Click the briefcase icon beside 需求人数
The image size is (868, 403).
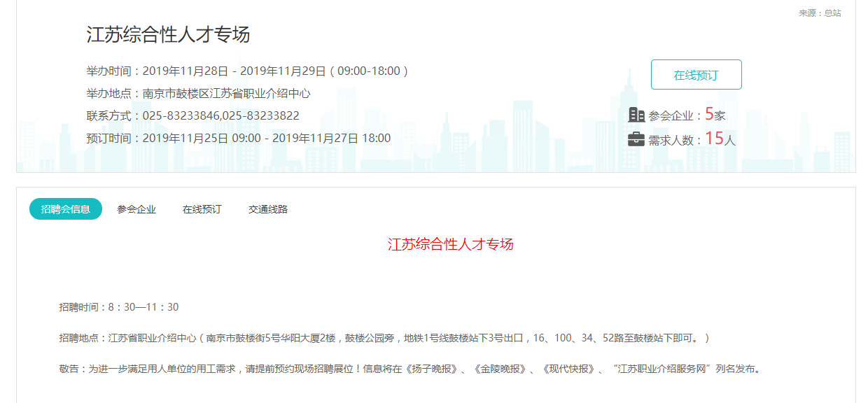tap(636, 139)
